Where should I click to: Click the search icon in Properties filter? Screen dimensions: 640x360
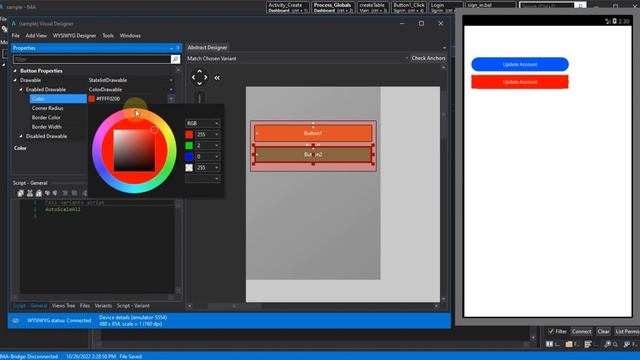coord(175,59)
